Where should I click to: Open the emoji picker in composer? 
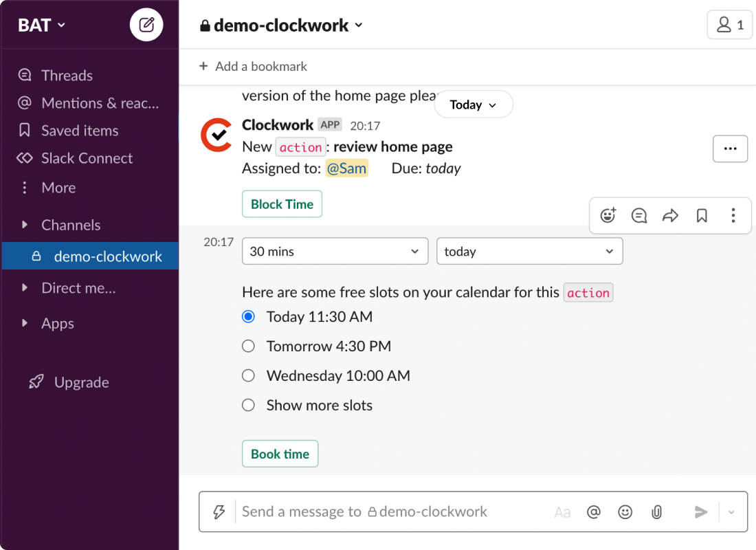625,511
